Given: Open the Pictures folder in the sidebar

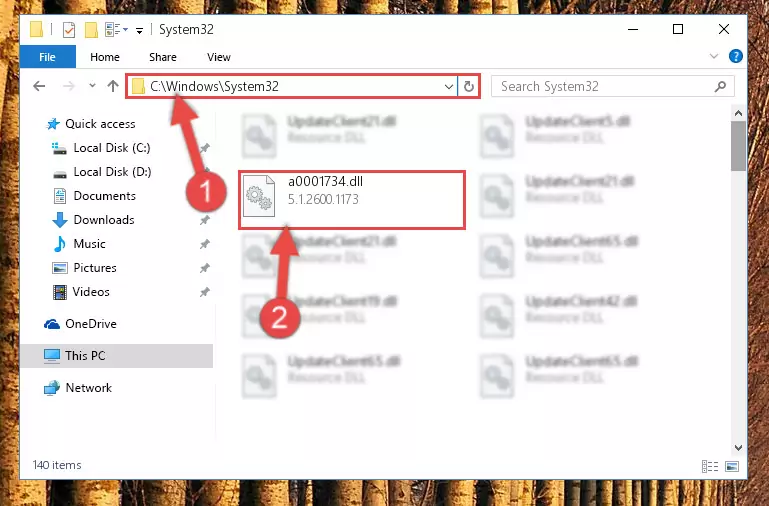Looking at the screenshot, I should coord(95,268).
